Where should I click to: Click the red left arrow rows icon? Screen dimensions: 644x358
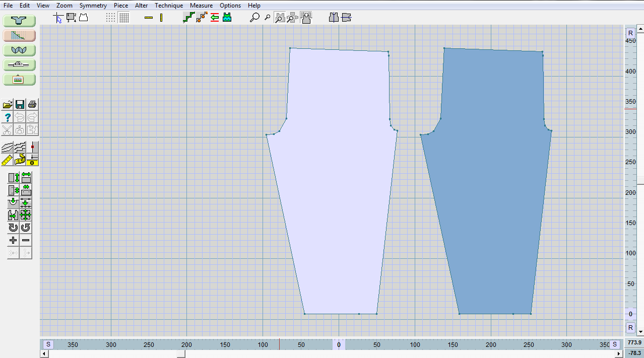(x=214, y=18)
